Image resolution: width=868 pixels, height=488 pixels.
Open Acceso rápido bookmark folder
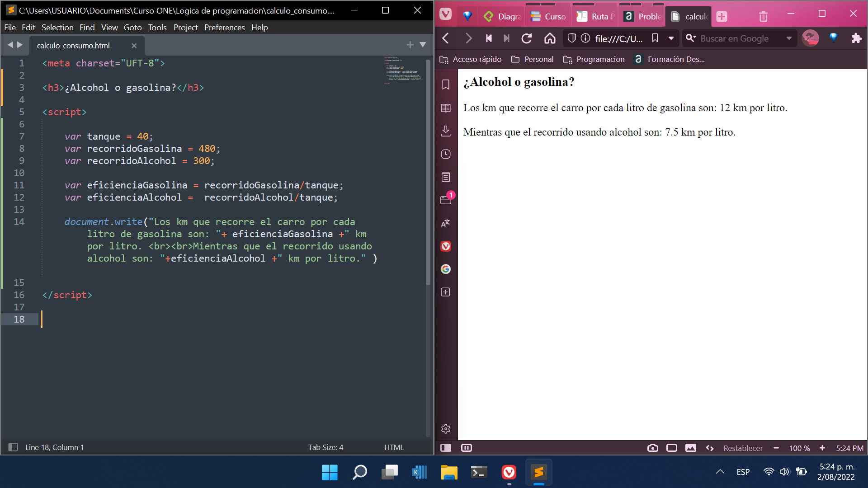coord(471,59)
